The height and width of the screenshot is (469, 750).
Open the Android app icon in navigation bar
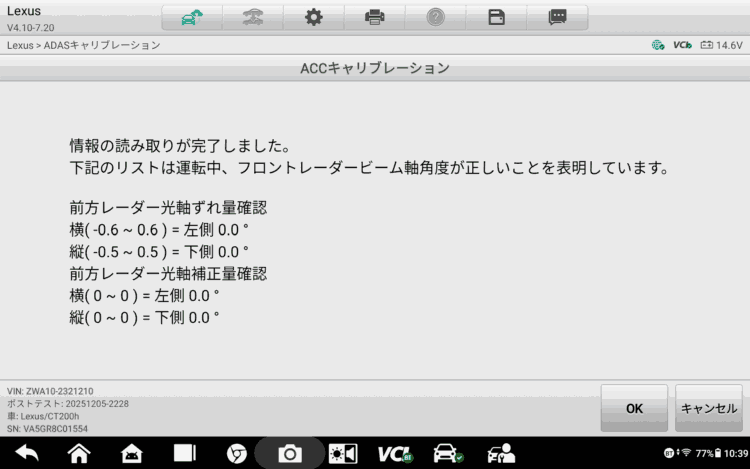[x=132, y=453]
